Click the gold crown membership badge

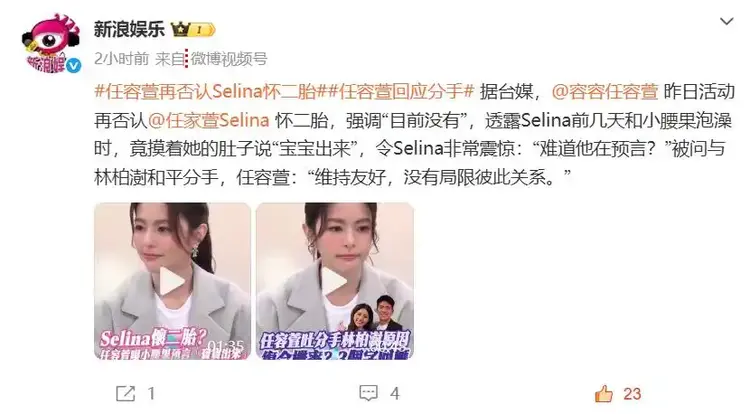pos(194,30)
